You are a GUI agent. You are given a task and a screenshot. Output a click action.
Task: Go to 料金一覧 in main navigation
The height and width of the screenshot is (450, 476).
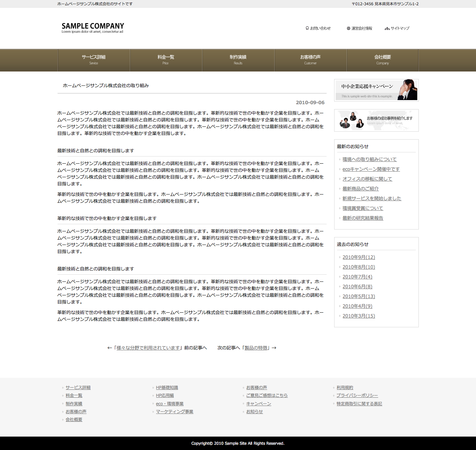click(x=166, y=60)
